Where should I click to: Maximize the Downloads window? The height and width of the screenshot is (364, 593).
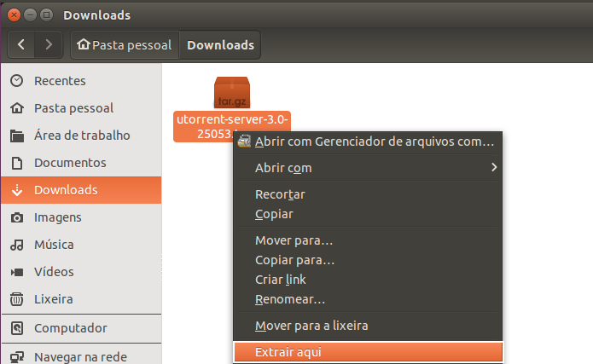pos(47,15)
